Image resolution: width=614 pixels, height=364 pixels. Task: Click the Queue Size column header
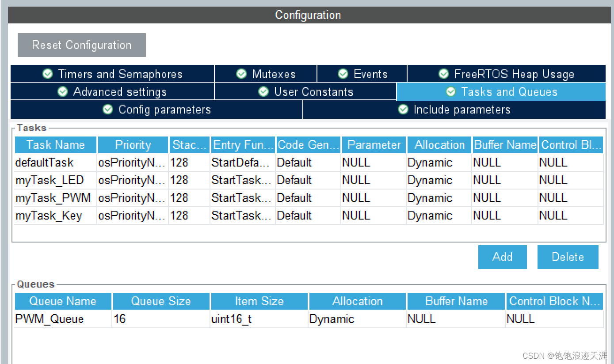[161, 301]
